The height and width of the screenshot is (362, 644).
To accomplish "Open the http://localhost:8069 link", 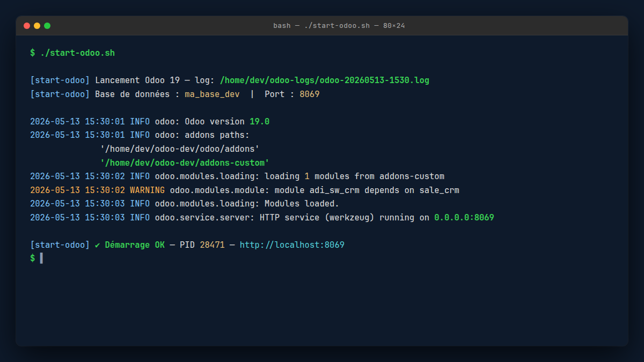I will pos(292,245).
